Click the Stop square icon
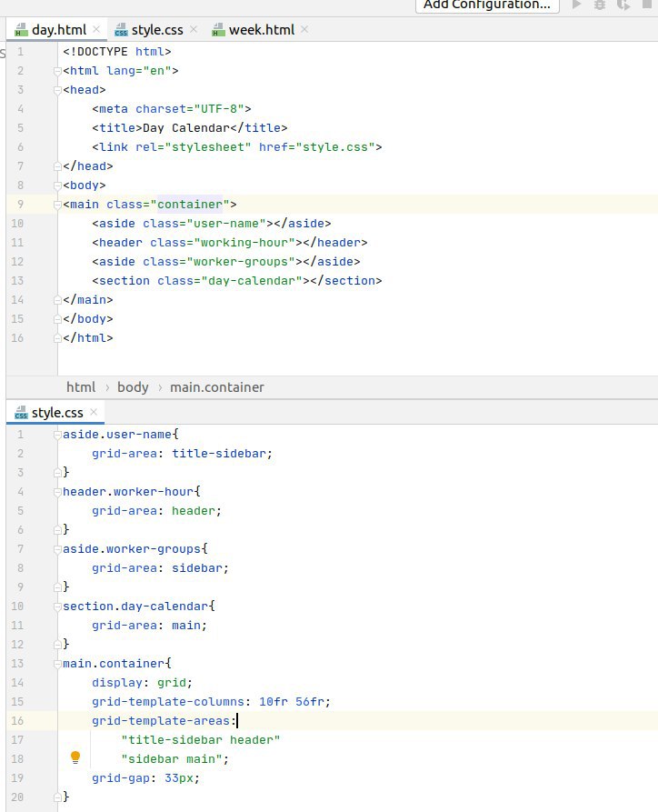This screenshot has width=658, height=812. point(646,5)
